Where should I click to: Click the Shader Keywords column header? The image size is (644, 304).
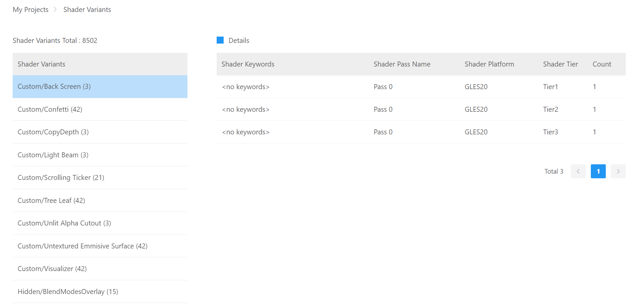click(x=248, y=64)
